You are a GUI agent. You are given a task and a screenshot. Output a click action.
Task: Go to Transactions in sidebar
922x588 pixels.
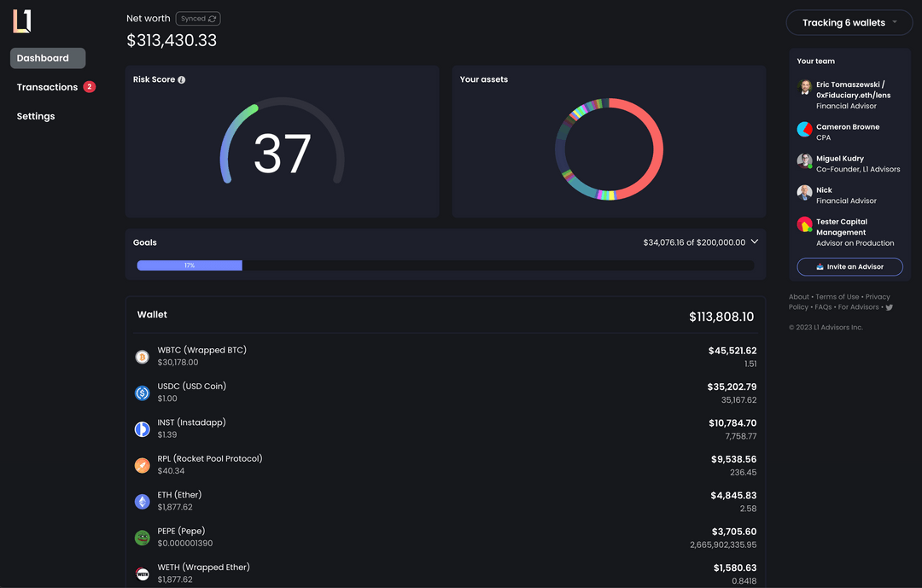point(47,87)
